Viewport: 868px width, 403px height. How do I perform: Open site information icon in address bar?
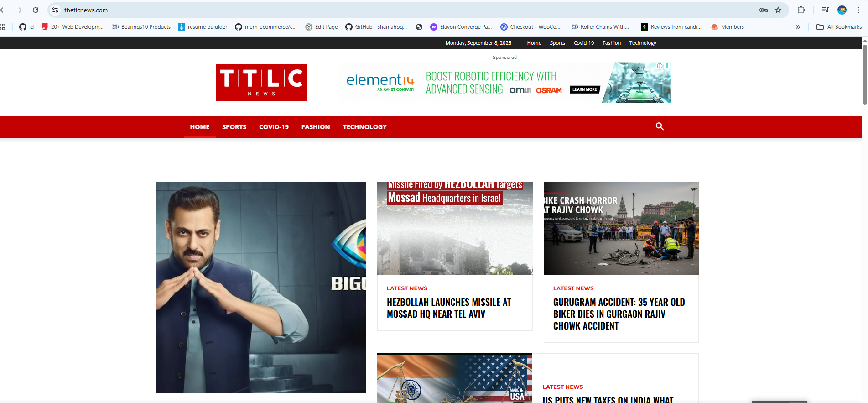[x=55, y=10]
